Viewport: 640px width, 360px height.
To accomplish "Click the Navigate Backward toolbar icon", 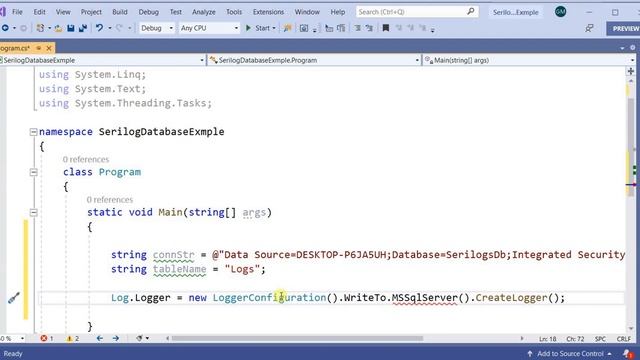I will point(5,28).
